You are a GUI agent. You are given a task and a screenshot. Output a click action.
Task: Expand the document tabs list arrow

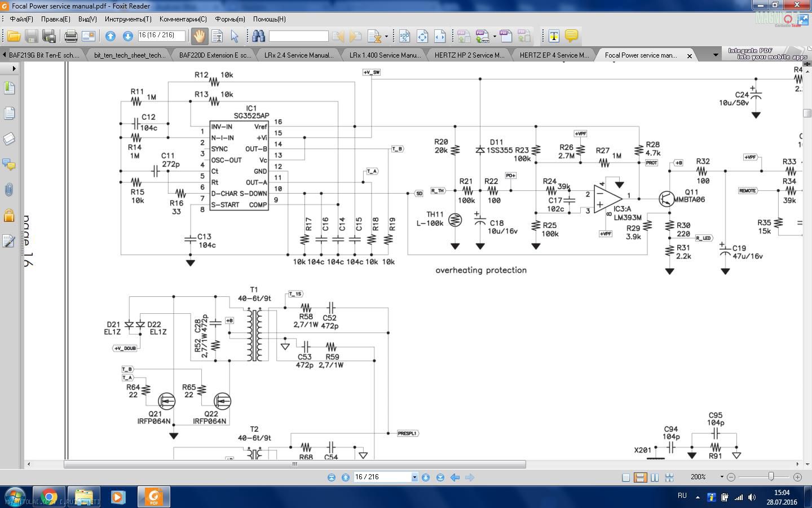click(716, 55)
